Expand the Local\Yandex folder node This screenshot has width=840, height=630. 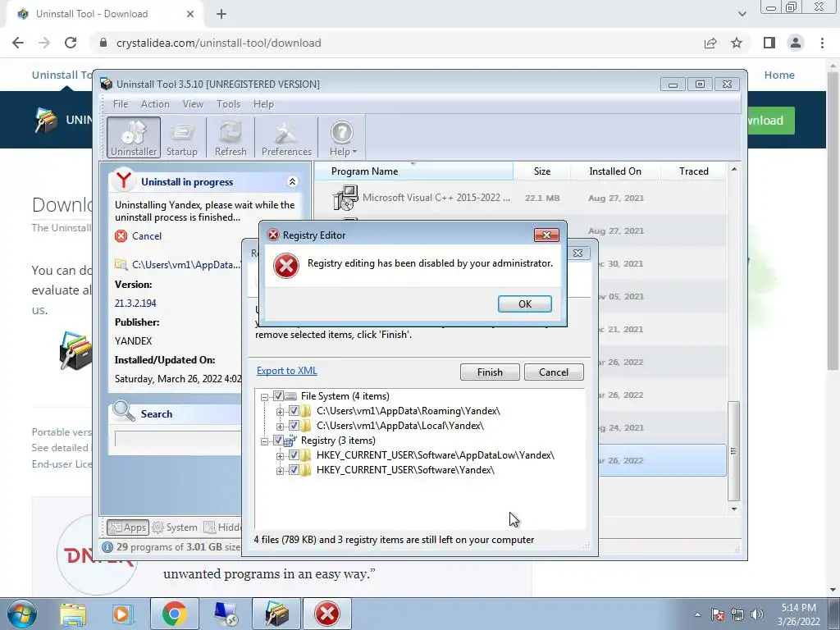coord(280,427)
